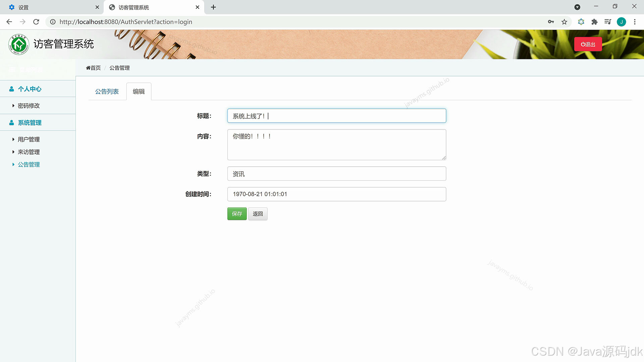Open the Chrome profile avatar J
Viewport: 644px width, 362px height.
(x=621, y=22)
